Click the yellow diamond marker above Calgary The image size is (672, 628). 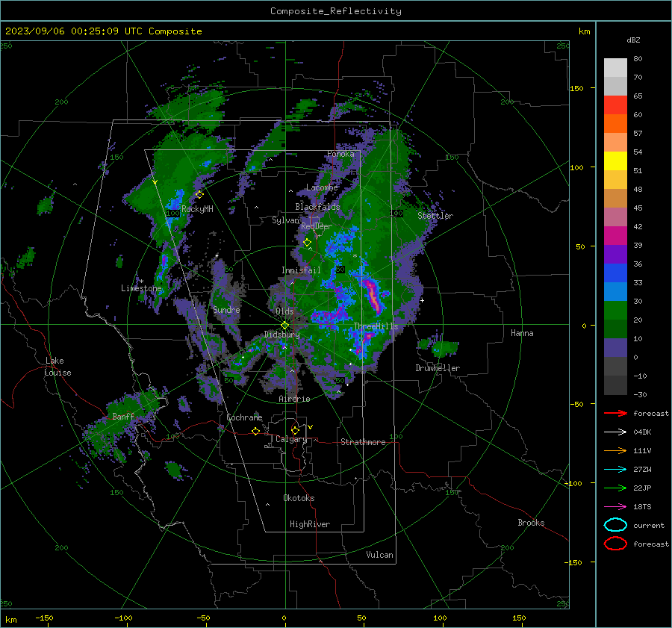(x=295, y=430)
